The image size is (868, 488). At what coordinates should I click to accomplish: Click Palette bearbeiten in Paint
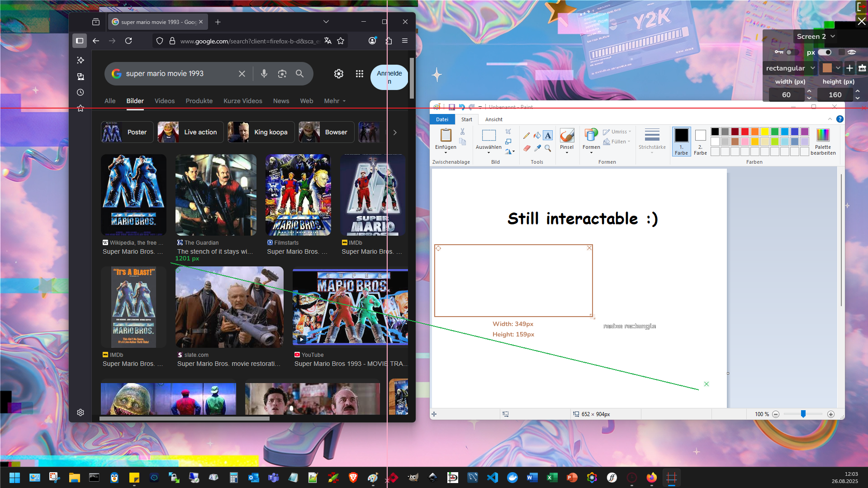coord(823,142)
